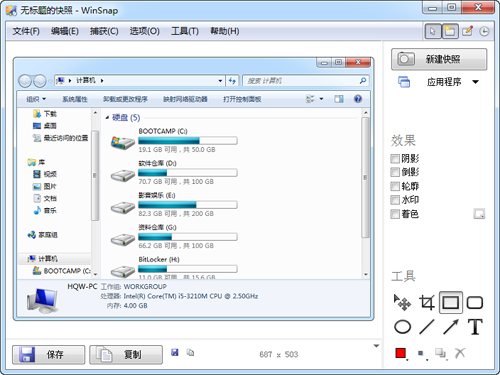Click the red color swatch
The image size is (500, 375).
[400, 353]
